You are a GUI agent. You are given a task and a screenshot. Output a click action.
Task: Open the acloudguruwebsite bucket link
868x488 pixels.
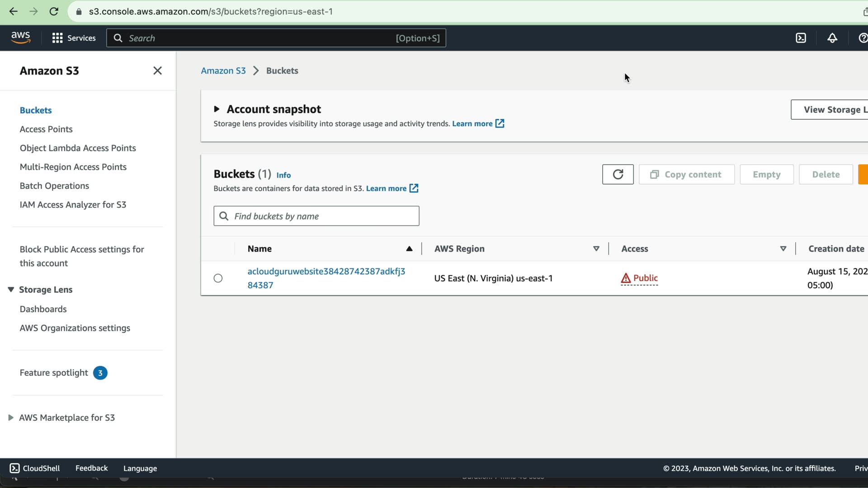pyautogui.click(x=326, y=272)
